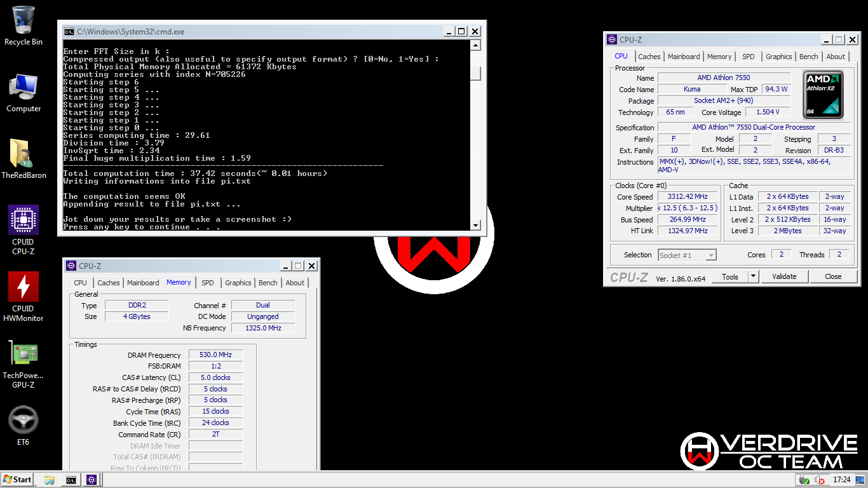Click the Command Rate 2T value
868x488 pixels.
click(x=215, y=435)
